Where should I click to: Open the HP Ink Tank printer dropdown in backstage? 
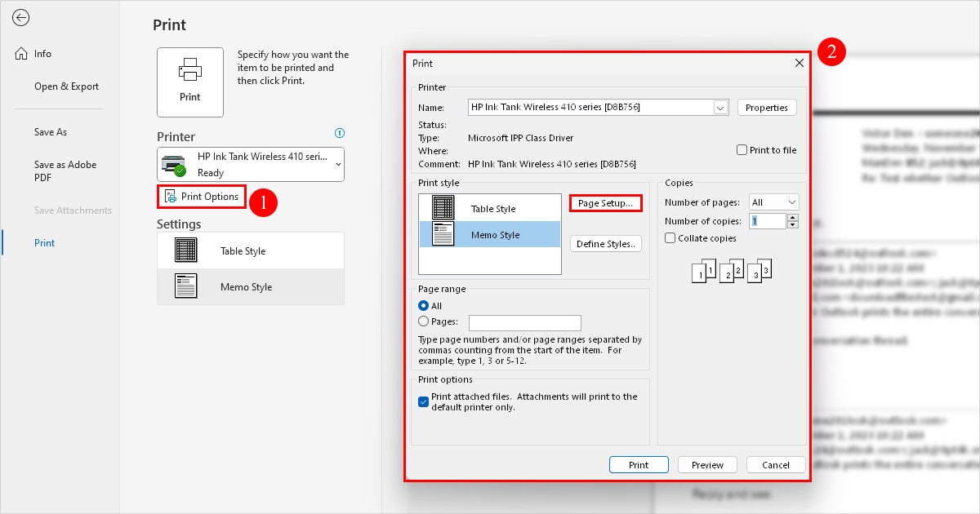[251, 164]
